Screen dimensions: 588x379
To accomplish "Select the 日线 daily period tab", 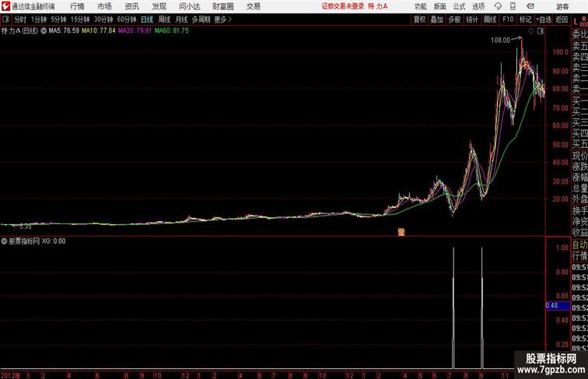I will pos(147,19).
